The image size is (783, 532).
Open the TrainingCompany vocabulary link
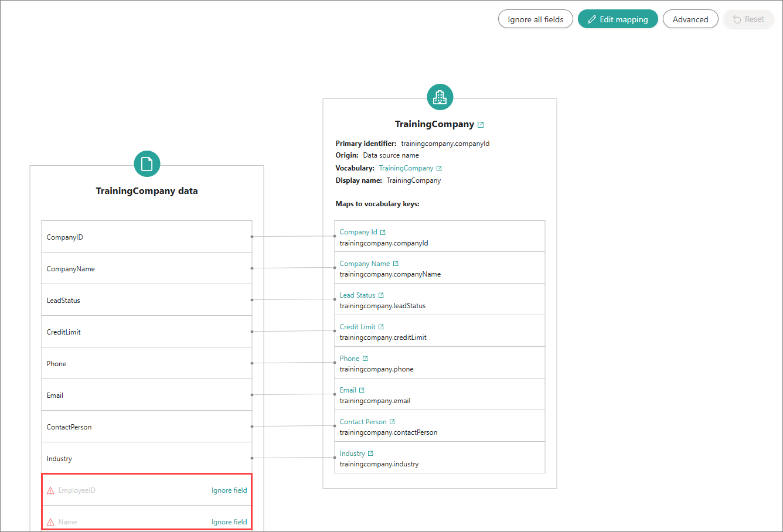(x=406, y=168)
